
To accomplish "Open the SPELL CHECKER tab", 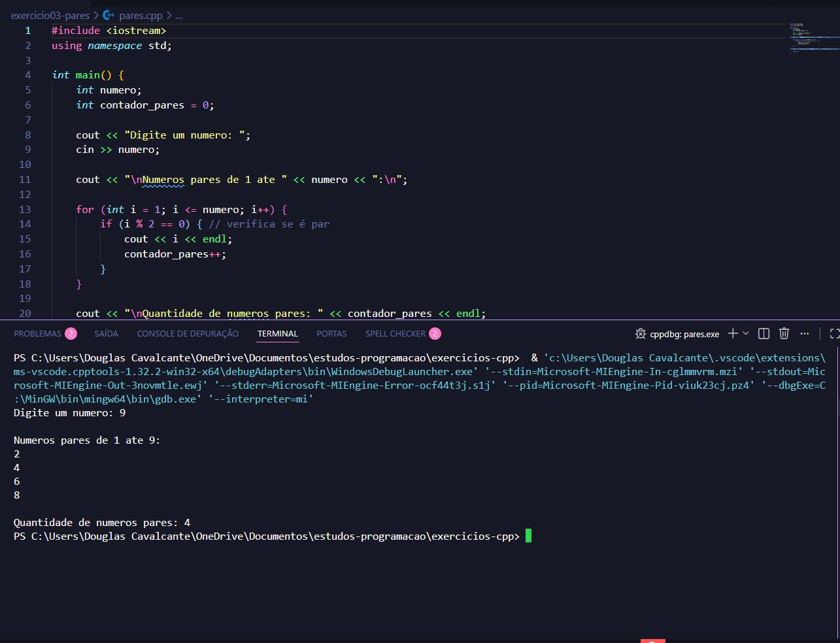I will (x=395, y=334).
